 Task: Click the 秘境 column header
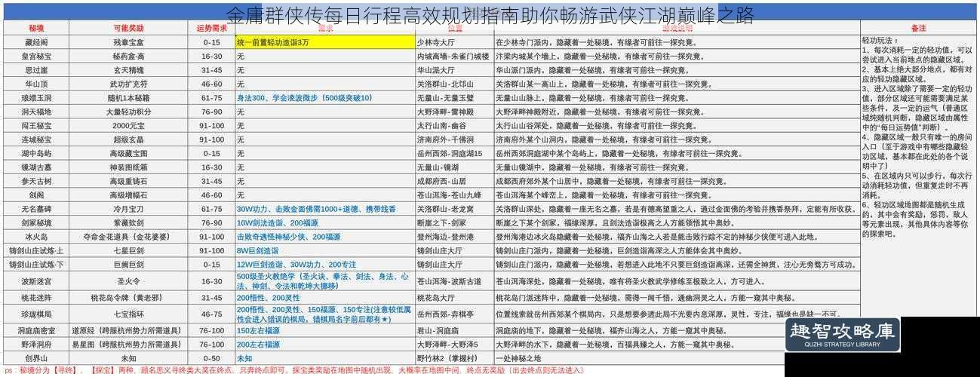[x=36, y=28]
